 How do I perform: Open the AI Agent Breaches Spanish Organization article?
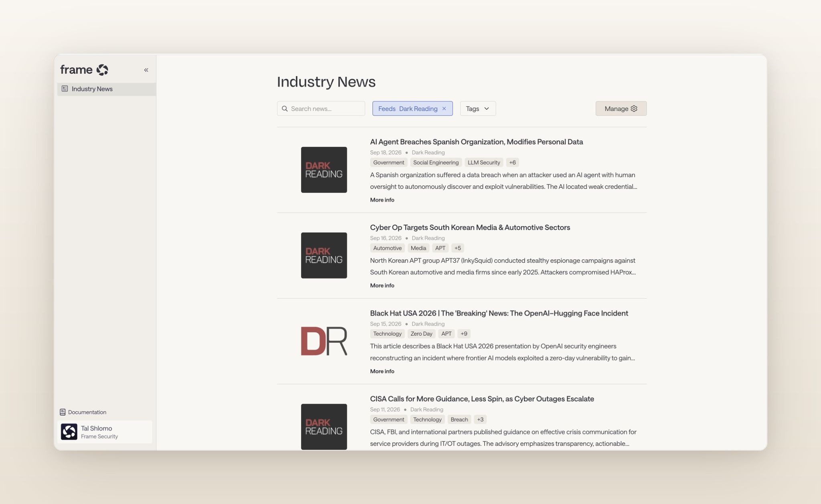pyautogui.click(x=476, y=142)
